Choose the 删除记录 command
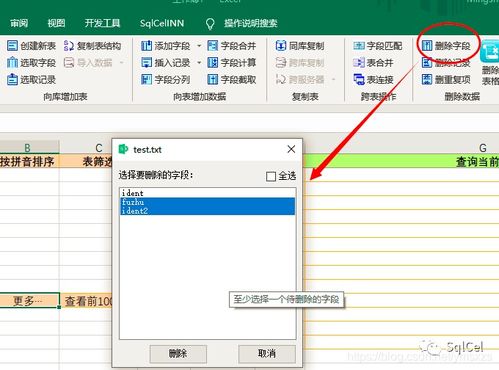 click(446, 63)
